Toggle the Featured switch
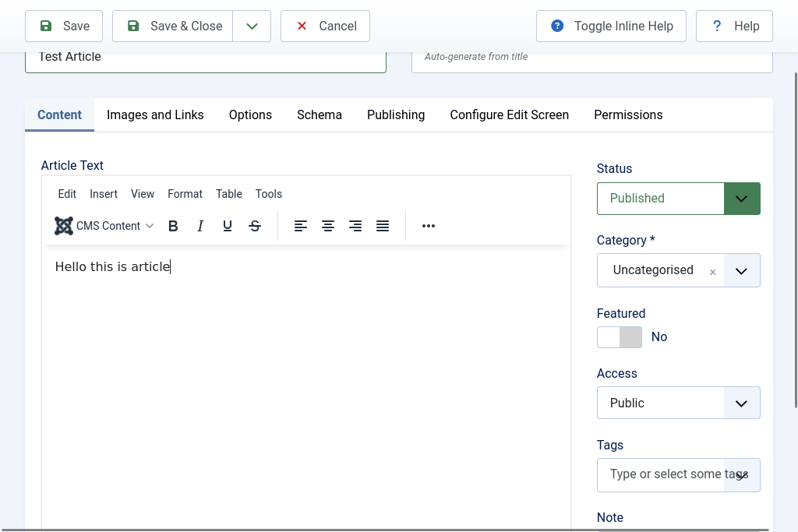 [620, 337]
